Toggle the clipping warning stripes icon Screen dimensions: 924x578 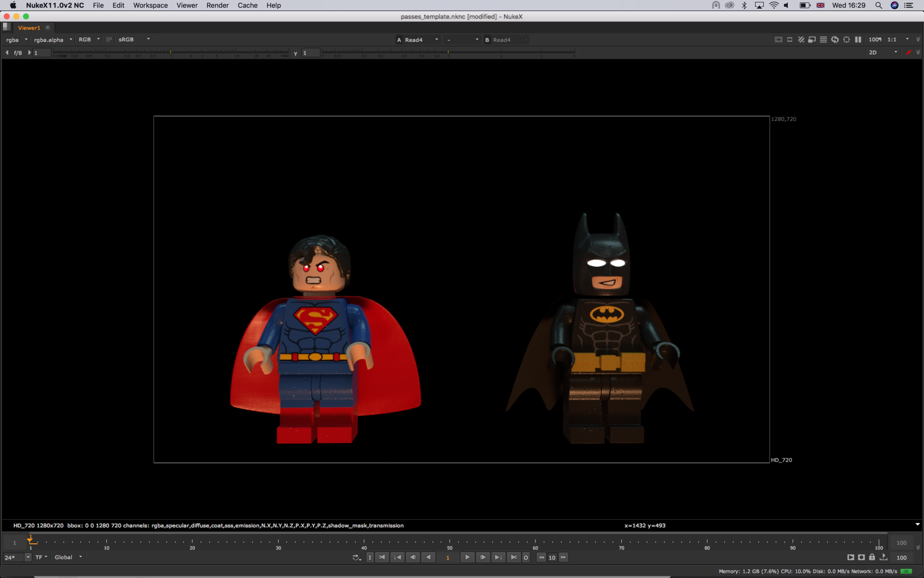click(x=801, y=40)
